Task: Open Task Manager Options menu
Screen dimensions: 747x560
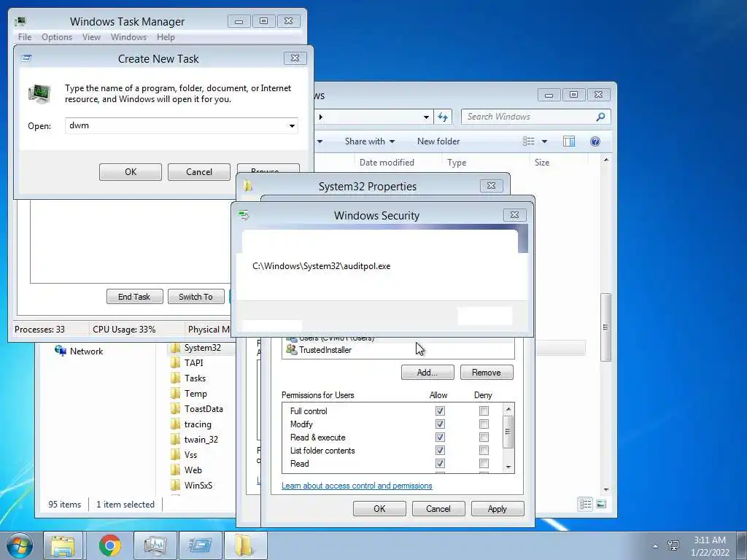Action: [x=57, y=36]
